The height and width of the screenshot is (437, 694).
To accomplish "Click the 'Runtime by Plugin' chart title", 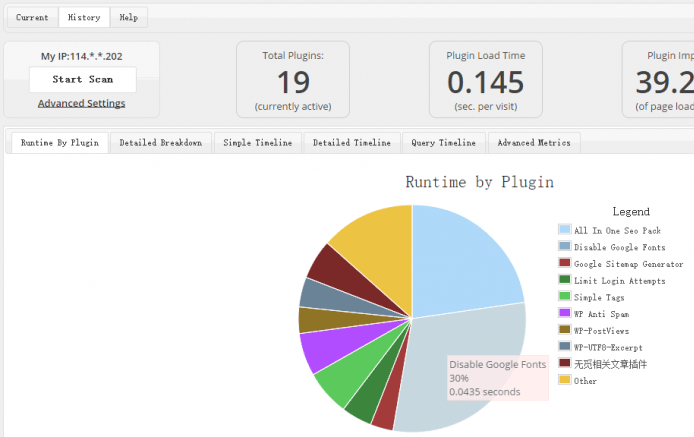I will [479, 182].
